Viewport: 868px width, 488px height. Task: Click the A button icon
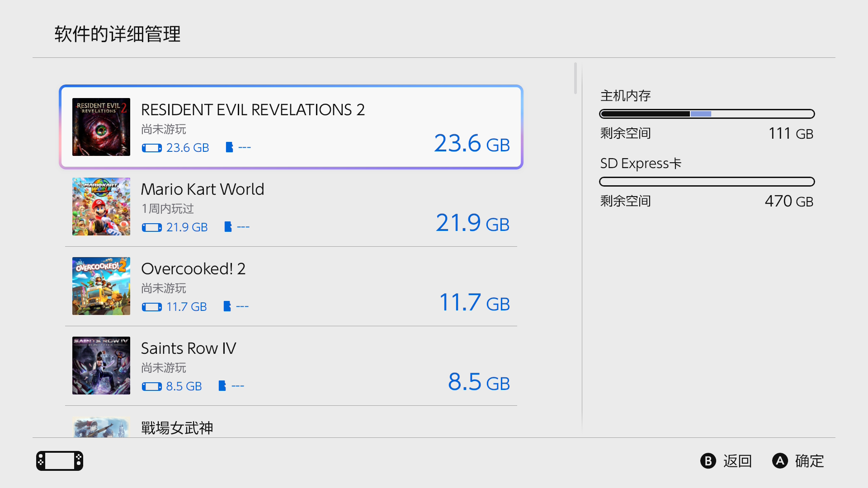(780, 461)
